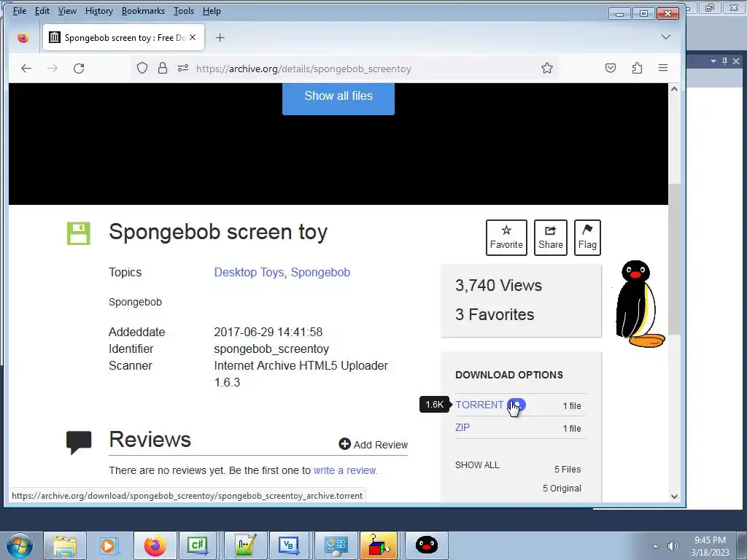Image resolution: width=747 pixels, height=560 pixels.
Task: Open the Edit menu
Action: [42, 10]
